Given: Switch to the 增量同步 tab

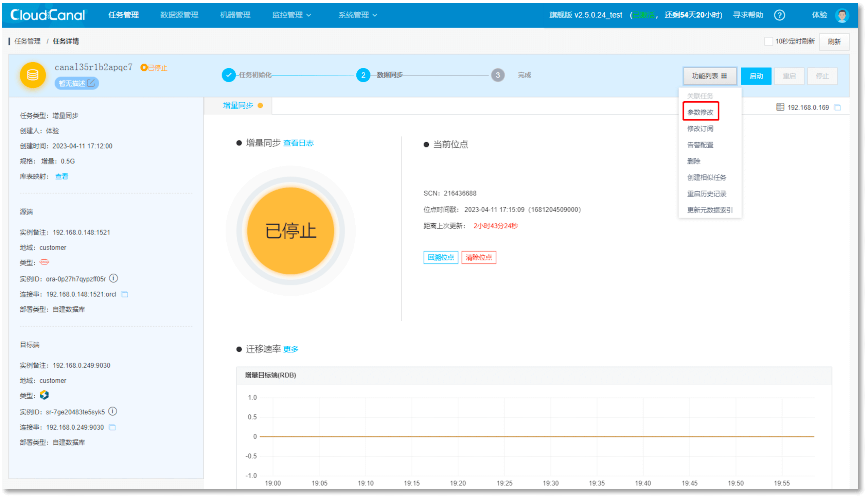Looking at the screenshot, I should tap(238, 106).
